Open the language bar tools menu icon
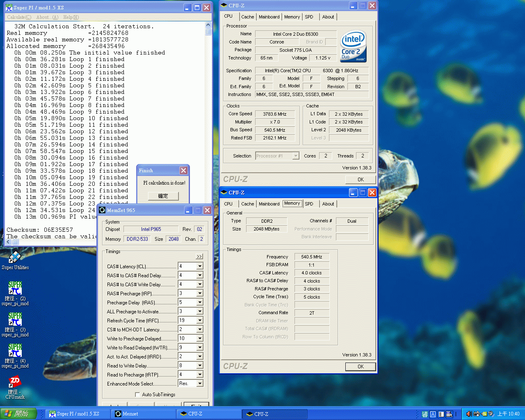This screenshot has height=420, width=525. coord(449,414)
